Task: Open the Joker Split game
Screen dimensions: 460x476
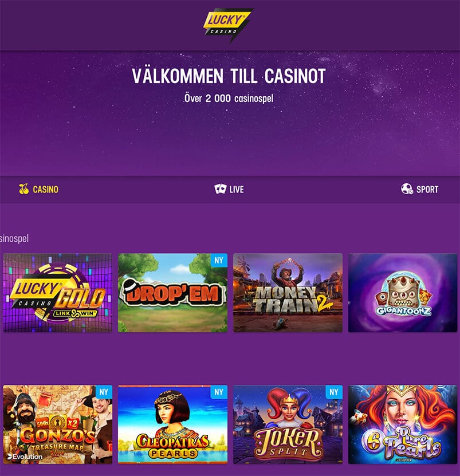Action: [x=288, y=424]
